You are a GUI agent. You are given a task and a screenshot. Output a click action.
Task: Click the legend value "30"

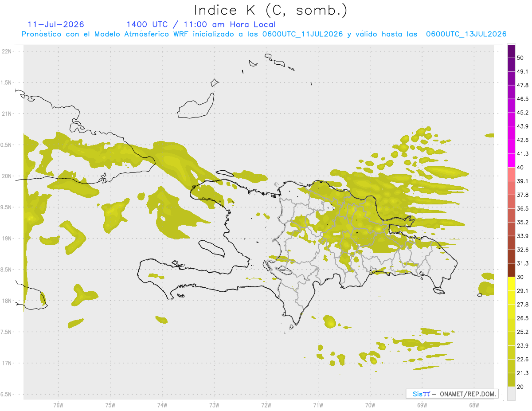(521, 277)
